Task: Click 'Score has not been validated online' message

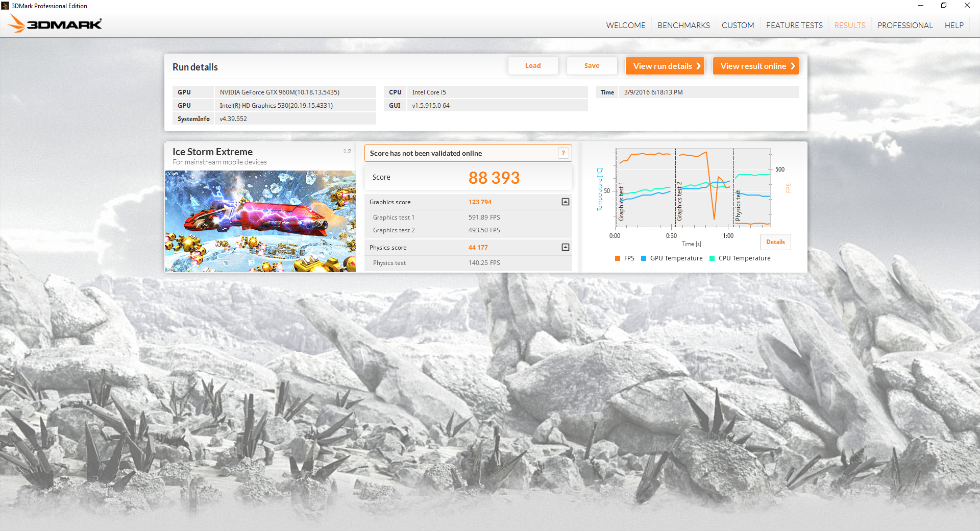Action: 426,153
